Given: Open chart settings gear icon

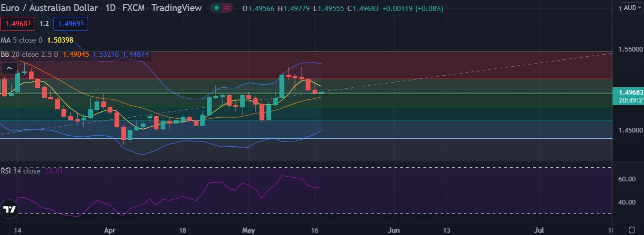Looking at the screenshot, I should click(x=631, y=230).
